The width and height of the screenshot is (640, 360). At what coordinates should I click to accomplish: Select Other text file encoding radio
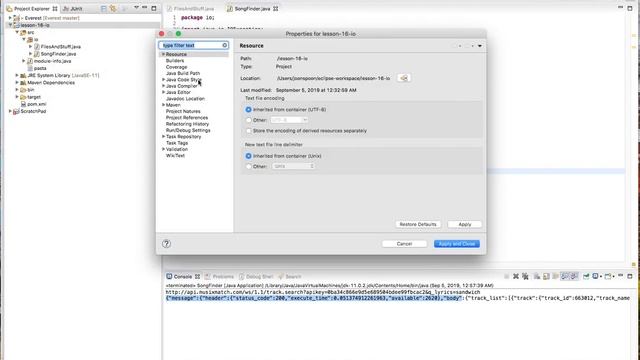pos(249,120)
